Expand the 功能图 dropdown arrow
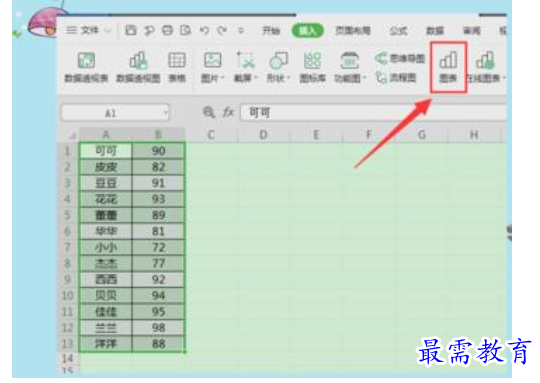Screen dimensions: 540x383 364,78
